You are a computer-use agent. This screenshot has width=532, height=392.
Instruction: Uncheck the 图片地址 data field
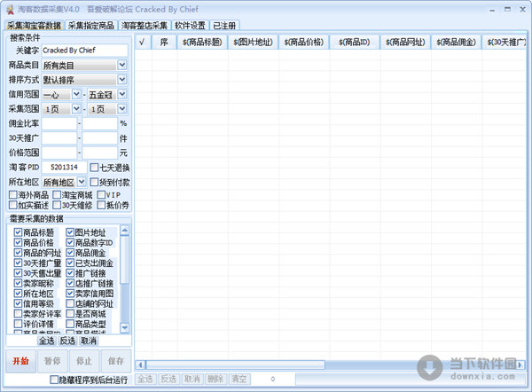(70, 232)
